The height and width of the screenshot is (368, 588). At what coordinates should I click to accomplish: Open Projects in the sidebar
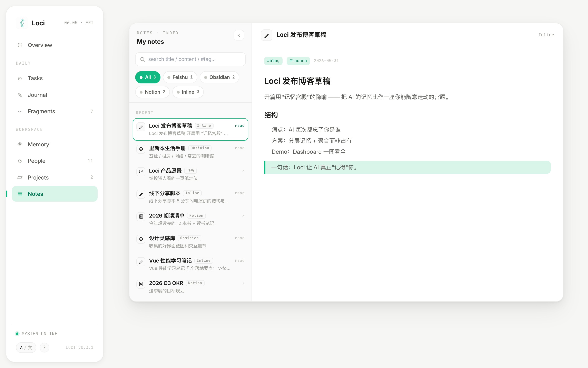(x=55, y=177)
